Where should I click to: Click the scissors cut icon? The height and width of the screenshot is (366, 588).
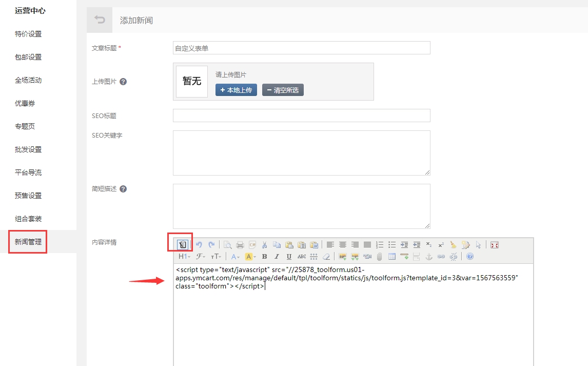tap(264, 245)
